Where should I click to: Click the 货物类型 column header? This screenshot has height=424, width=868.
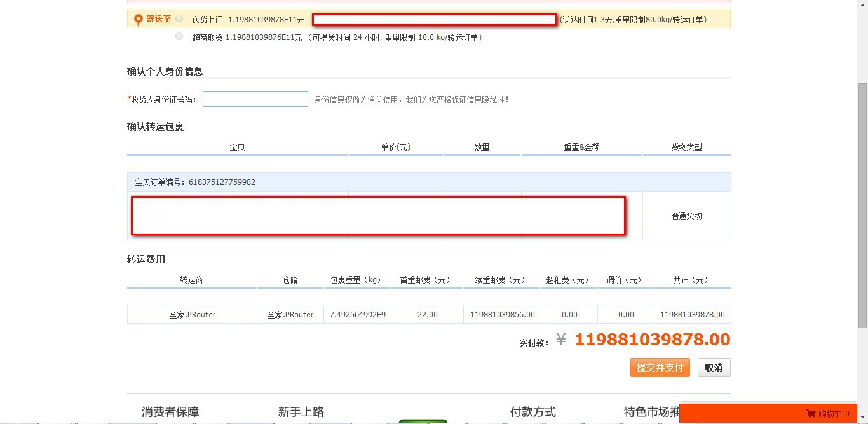tap(687, 147)
